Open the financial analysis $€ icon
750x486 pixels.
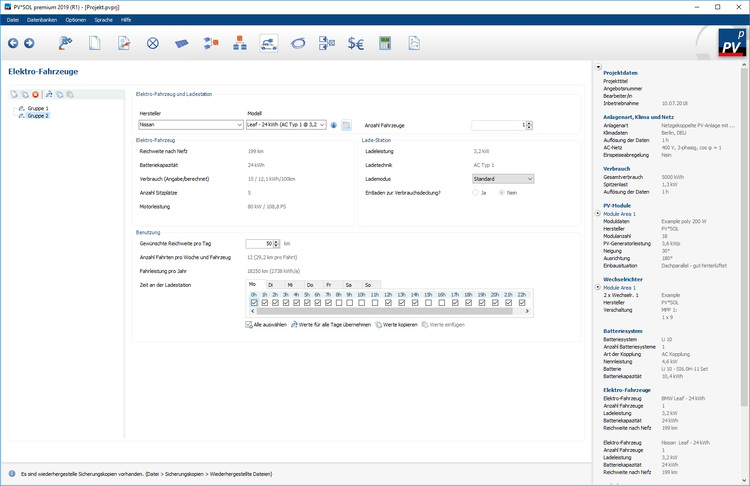click(355, 43)
